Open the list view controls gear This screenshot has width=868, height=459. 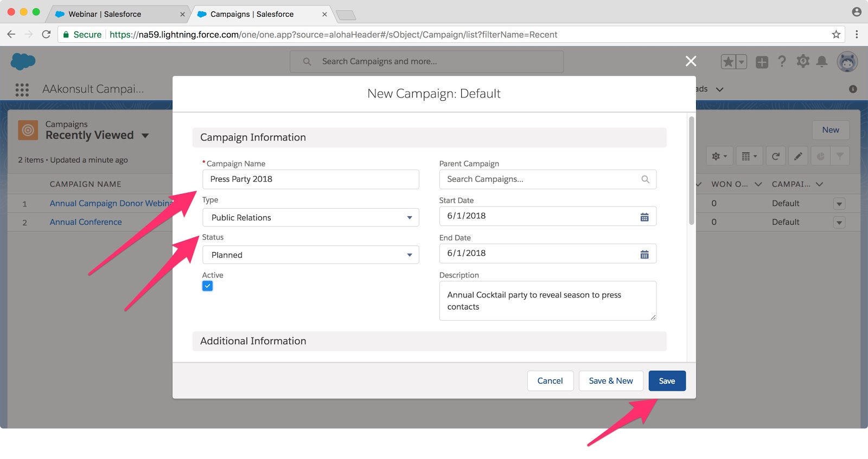tap(719, 156)
